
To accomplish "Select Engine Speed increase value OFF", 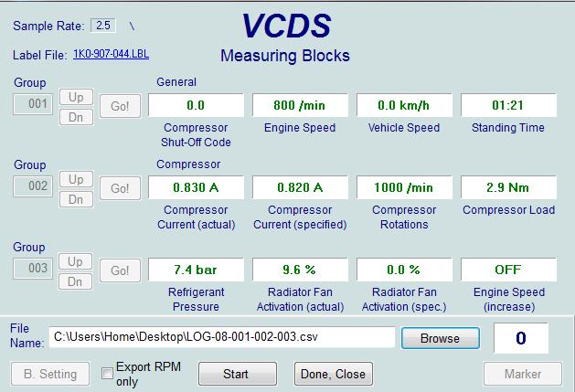I will [508, 270].
